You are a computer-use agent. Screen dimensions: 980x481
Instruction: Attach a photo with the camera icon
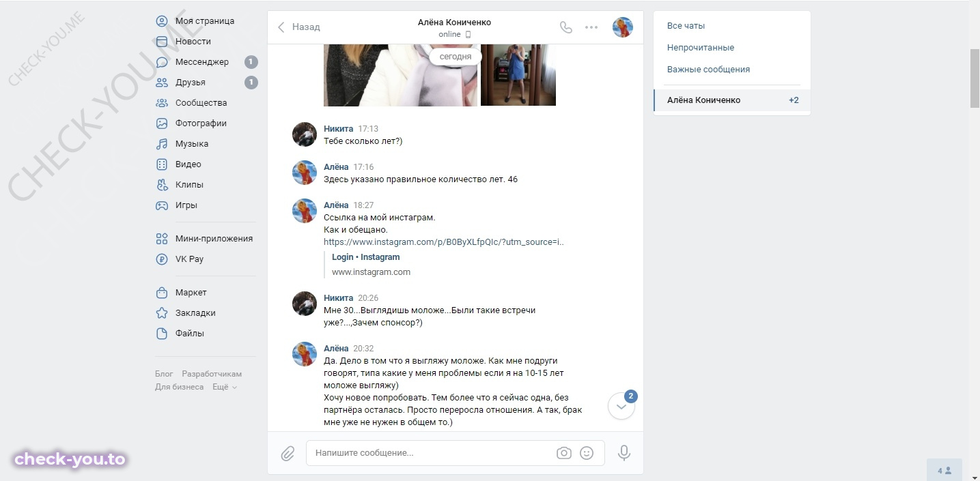(x=563, y=453)
